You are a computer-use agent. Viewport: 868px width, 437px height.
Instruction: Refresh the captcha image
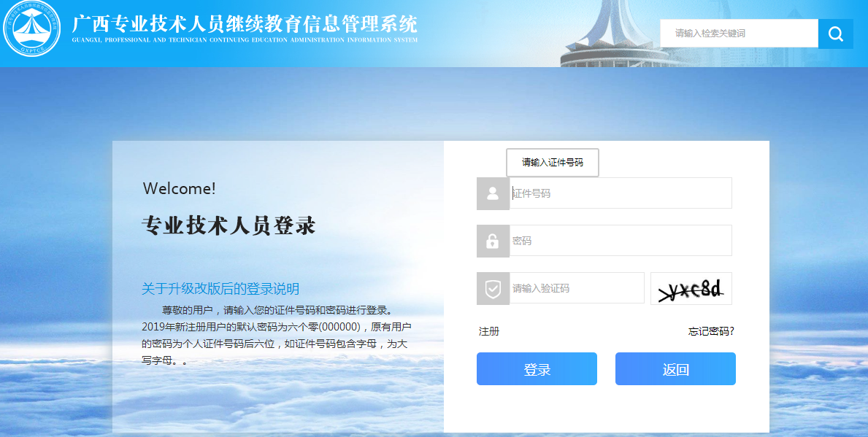tap(691, 289)
